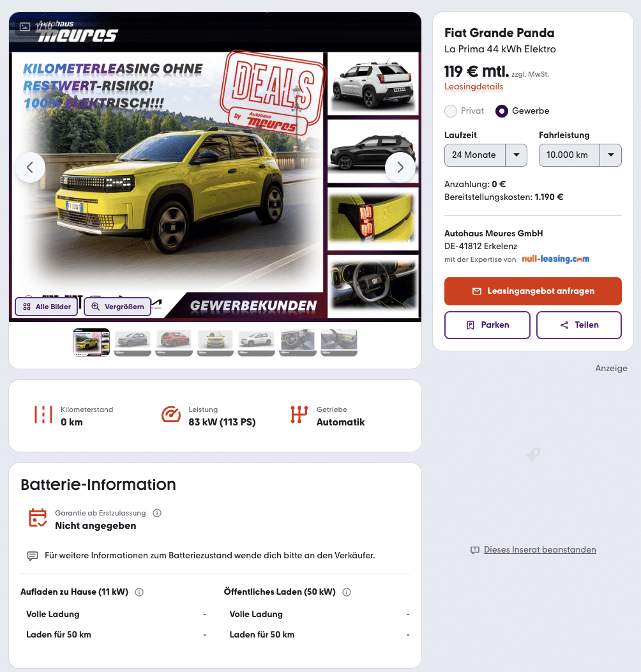Open the Leasingdetails link
Screen dimensions: 641x672
474,87
